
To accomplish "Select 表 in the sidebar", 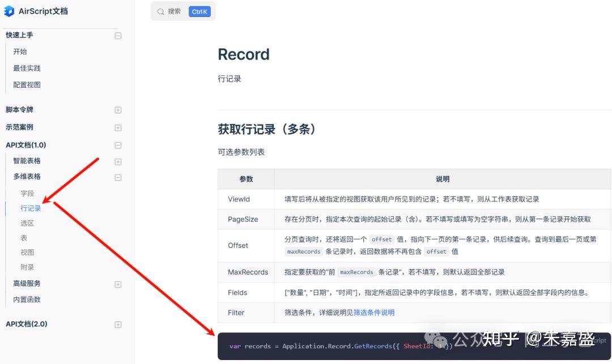I will pyautogui.click(x=24, y=238).
